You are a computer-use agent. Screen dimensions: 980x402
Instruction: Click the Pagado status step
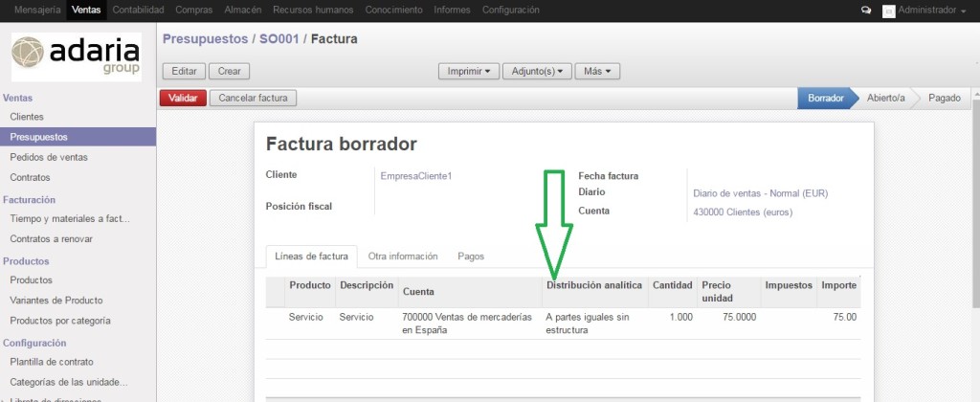tap(944, 99)
